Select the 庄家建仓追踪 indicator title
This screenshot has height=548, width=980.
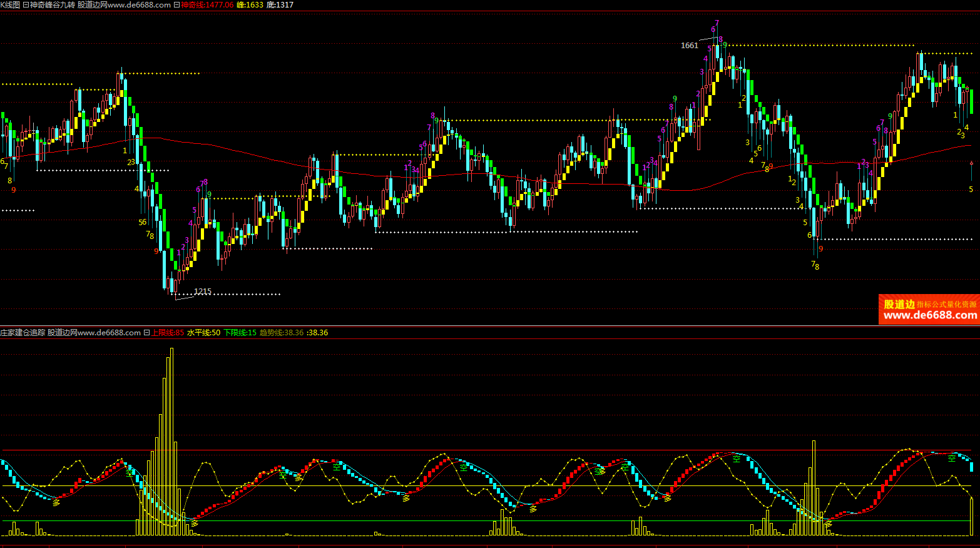click(23, 333)
